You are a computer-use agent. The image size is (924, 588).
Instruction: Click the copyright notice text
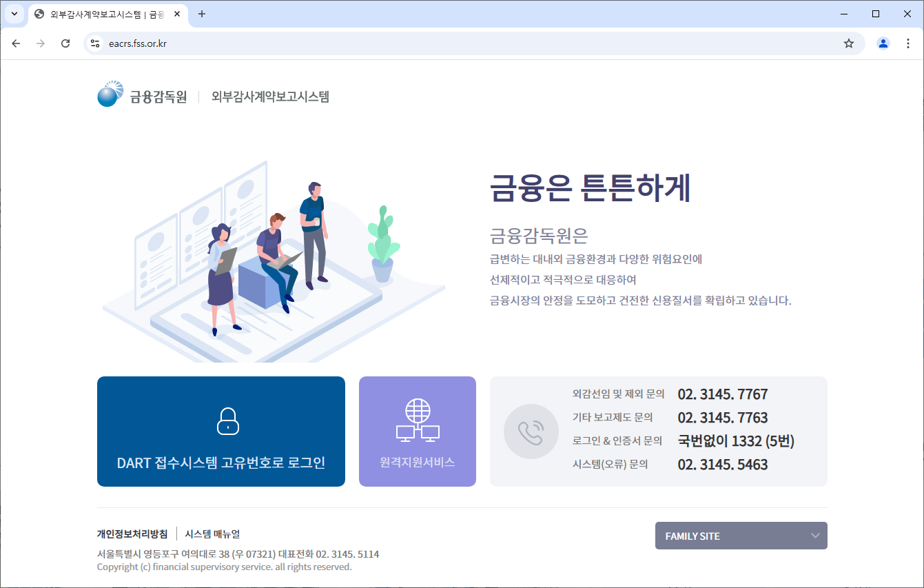click(x=225, y=567)
